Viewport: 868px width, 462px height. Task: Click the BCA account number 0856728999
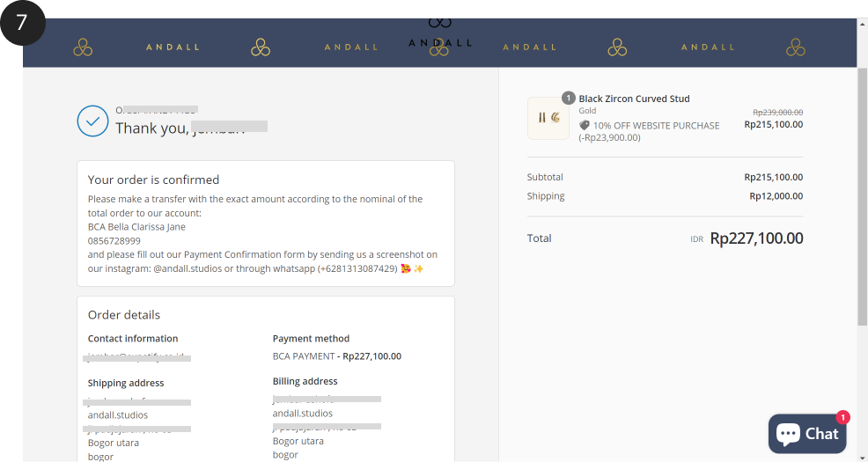point(114,240)
